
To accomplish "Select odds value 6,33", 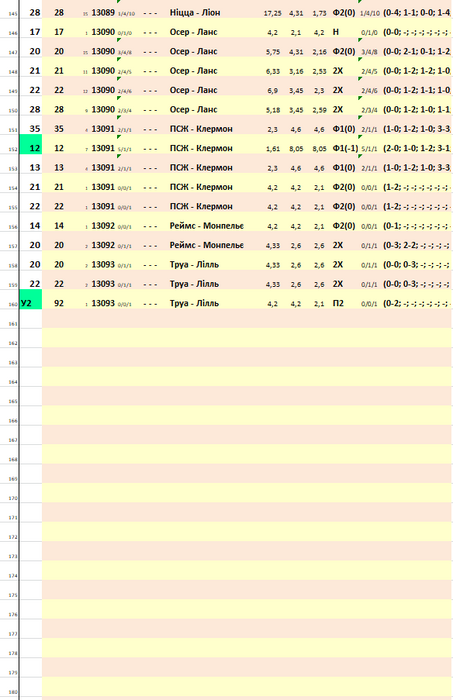I will pos(273,71).
